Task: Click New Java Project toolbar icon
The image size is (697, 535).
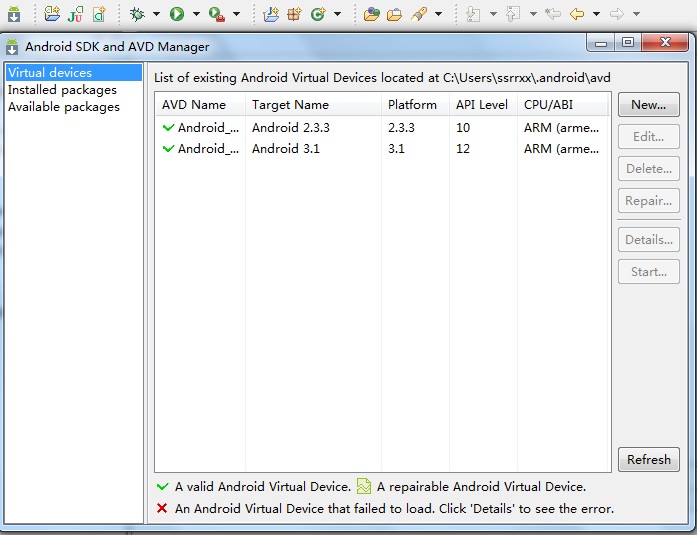Action: click(x=271, y=14)
